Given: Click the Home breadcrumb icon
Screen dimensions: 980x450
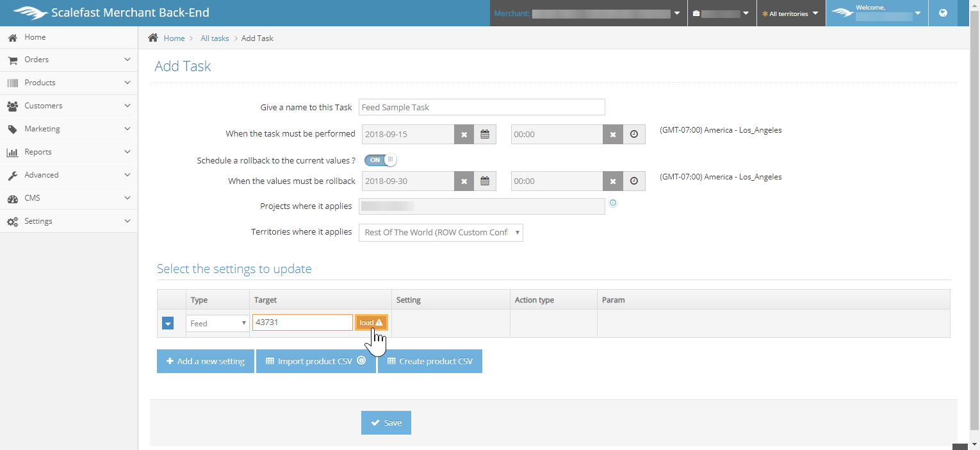Looking at the screenshot, I should tap(153, 38).
